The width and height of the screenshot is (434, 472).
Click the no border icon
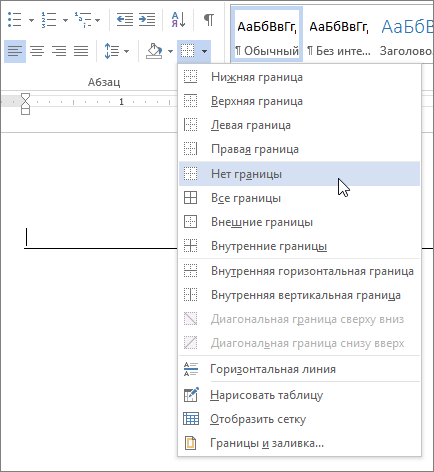191,173
